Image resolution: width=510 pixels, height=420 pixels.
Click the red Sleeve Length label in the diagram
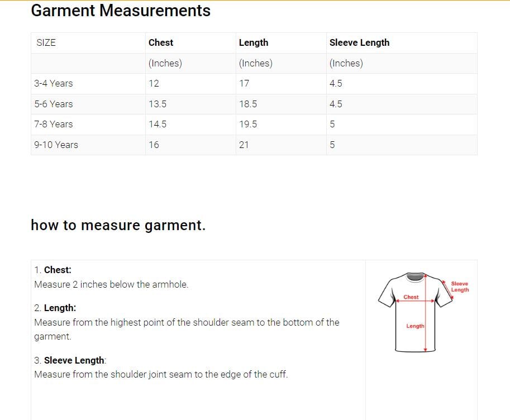coord(460,287)
